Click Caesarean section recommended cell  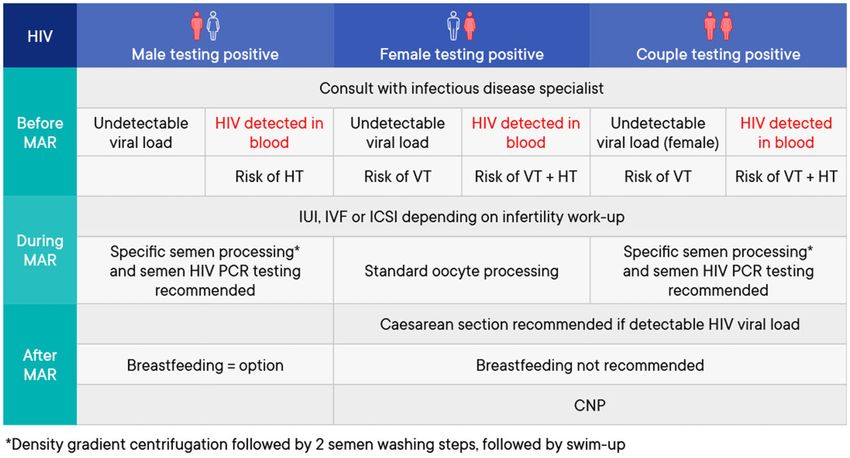[x=590, y=324]
